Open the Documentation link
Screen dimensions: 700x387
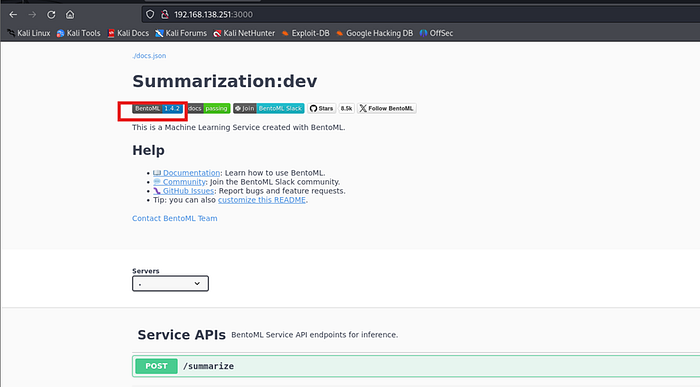coord(187,173)
